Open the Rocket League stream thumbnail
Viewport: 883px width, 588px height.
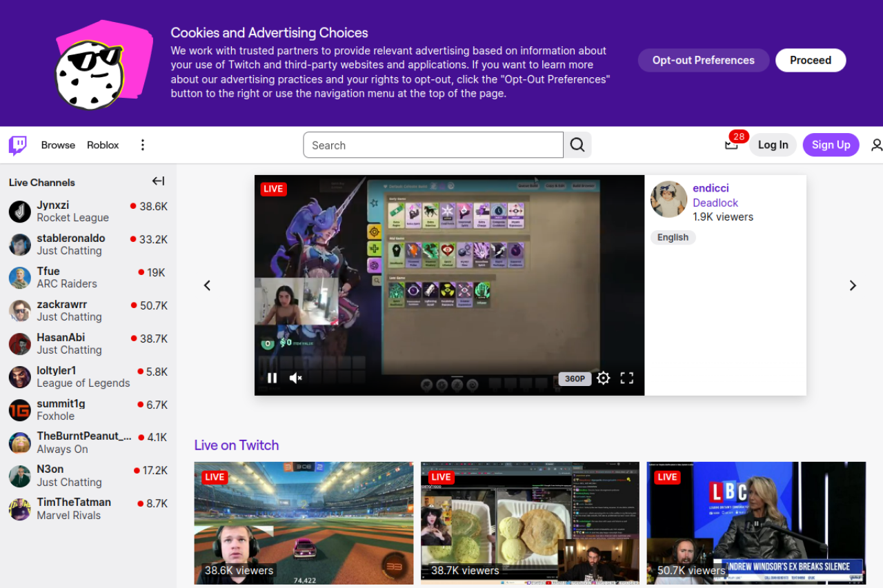coord(304,523)
